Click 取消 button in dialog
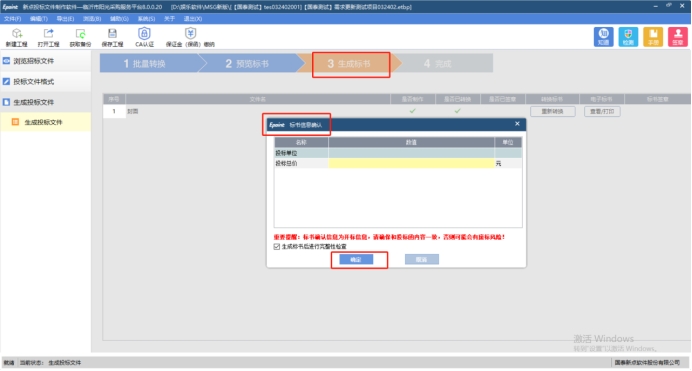Screen dimensions: 692x371 coord(421,259)
